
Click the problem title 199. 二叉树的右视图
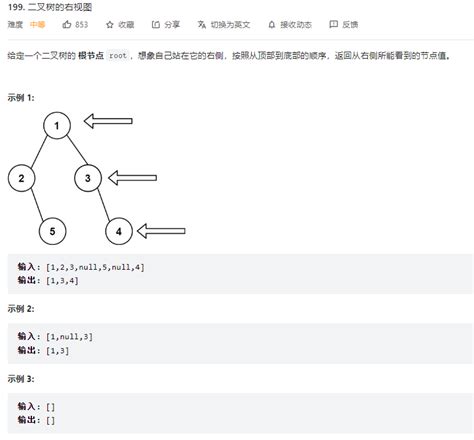pyautogui.click(x=50, y=7)
